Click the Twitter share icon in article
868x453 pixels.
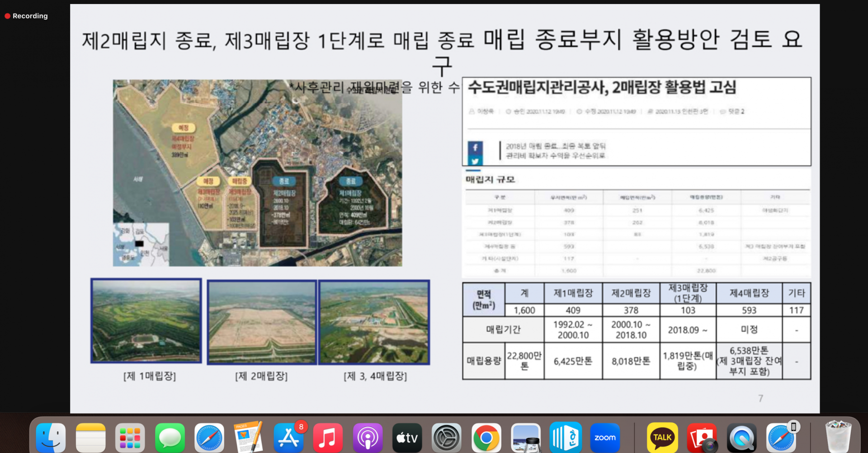[475, 161]
